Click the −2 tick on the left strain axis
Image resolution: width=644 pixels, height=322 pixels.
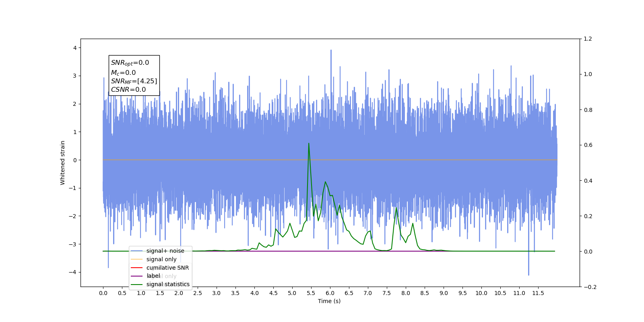[x=72, y=216]
